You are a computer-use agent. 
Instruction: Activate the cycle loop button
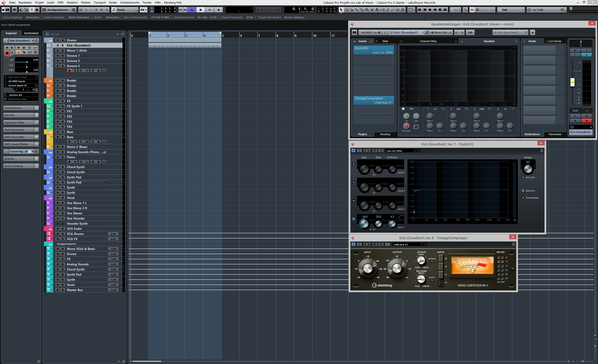click(192, 10)
